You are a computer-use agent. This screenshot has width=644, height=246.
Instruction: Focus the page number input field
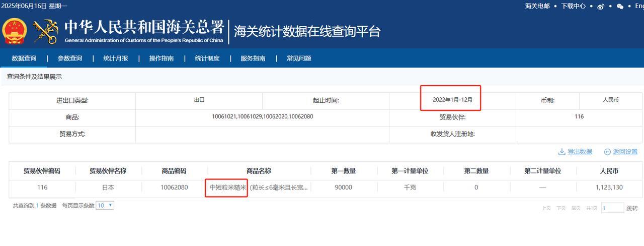point(612,208)
